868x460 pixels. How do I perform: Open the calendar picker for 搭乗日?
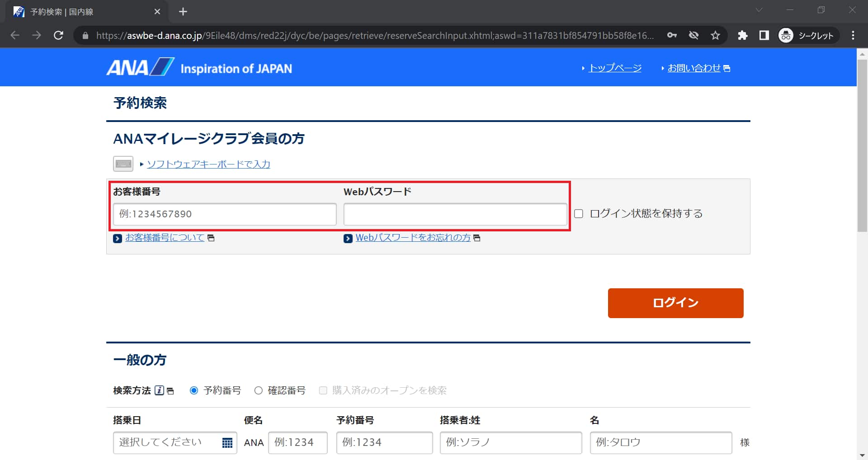tap(227, 443)
